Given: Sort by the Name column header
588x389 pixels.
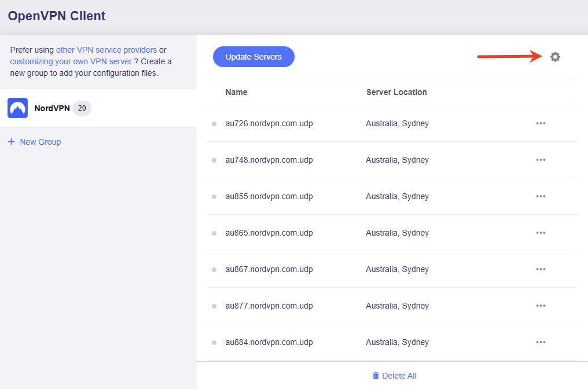Looking at the screenshot, I should (x=236, y=92).
